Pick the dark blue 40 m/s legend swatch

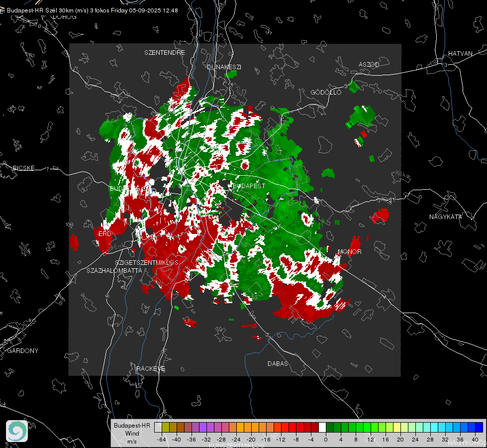coord(479,427)
